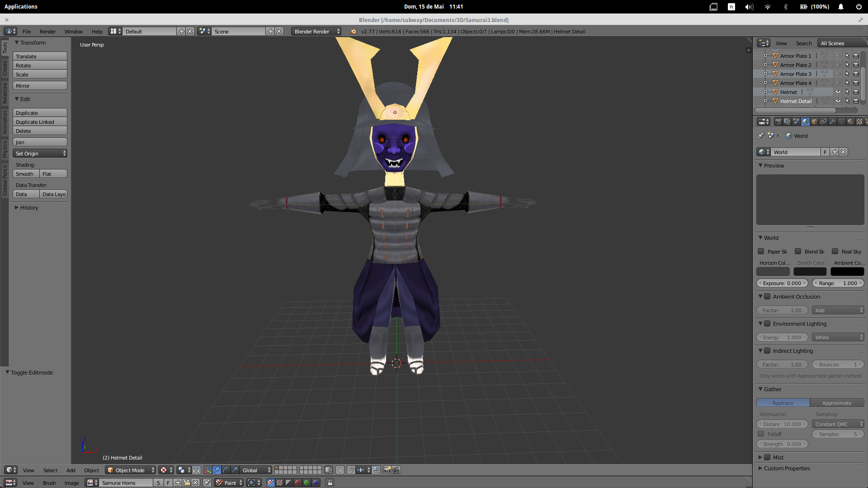The height and width of the screenshot is (488, 868).
Task: Click the Join button
Action: coord(40,142)
